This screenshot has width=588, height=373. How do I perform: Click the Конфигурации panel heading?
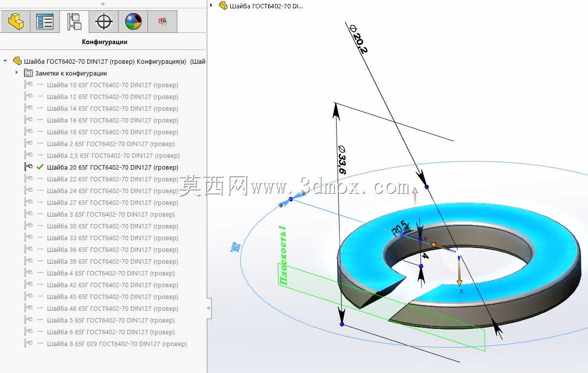click(x=104, y=42)
